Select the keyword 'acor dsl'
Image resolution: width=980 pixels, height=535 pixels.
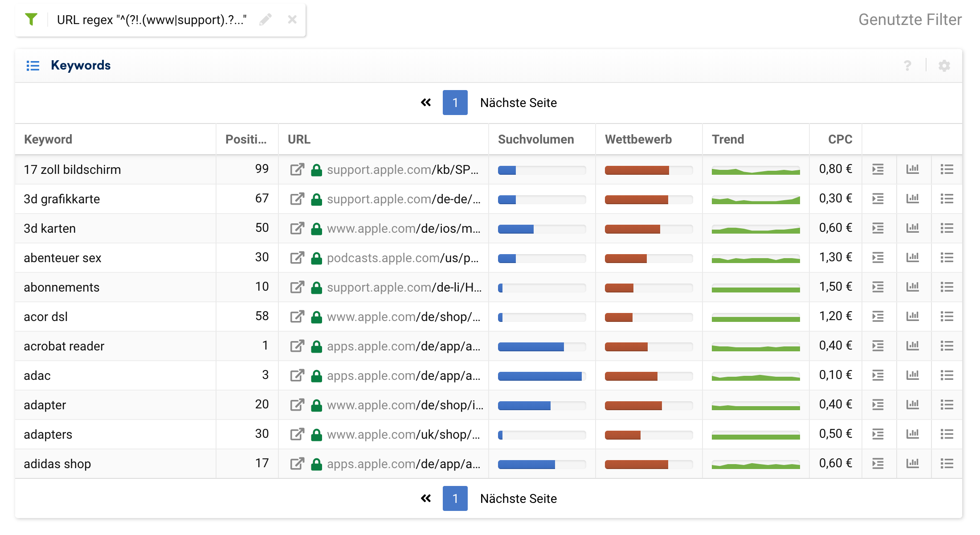(x=46, y=317)
